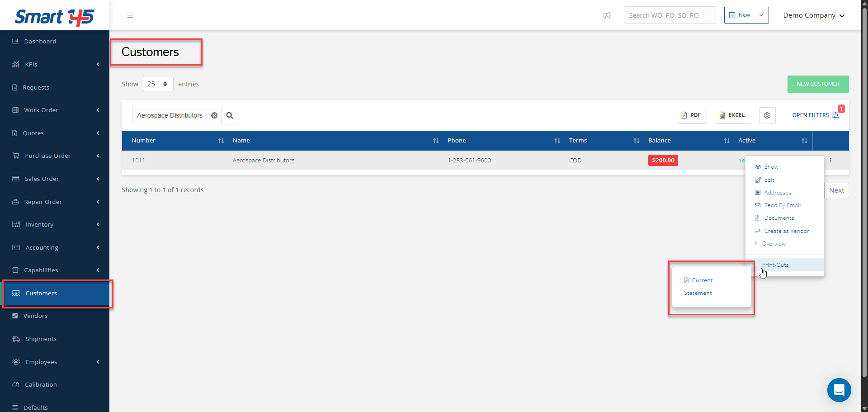Open the entries per page dropdown
The image size is (868, 412).
coord(158,84)
